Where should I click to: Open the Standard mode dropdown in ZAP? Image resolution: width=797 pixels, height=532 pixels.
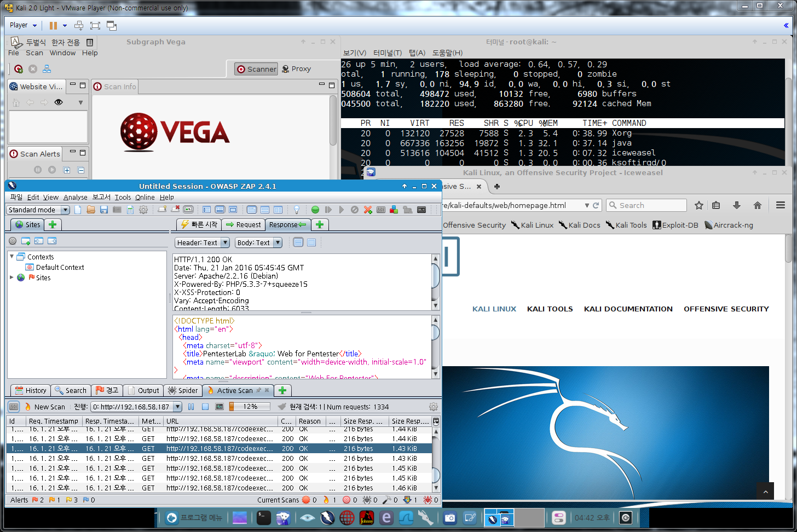tap(38, 210)
